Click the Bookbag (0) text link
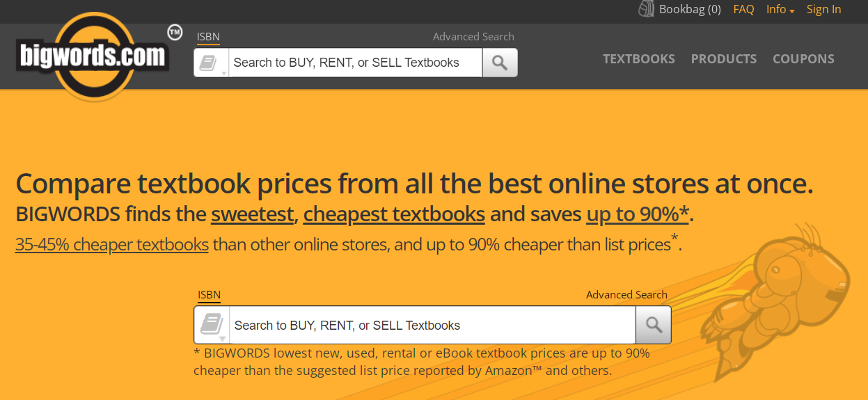The width and height of the screenshot is (868, 400). coord(690,10)
